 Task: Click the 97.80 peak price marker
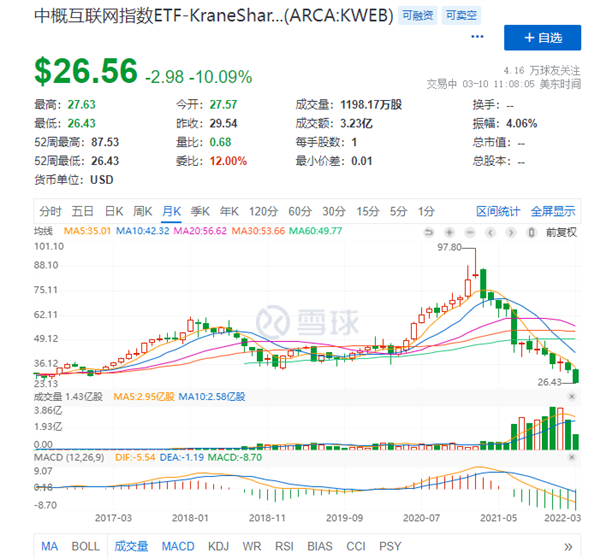pos(449,247)
